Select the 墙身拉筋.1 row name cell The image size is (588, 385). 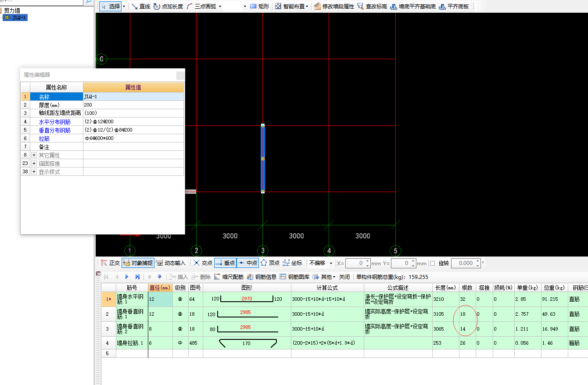point(132,343)
